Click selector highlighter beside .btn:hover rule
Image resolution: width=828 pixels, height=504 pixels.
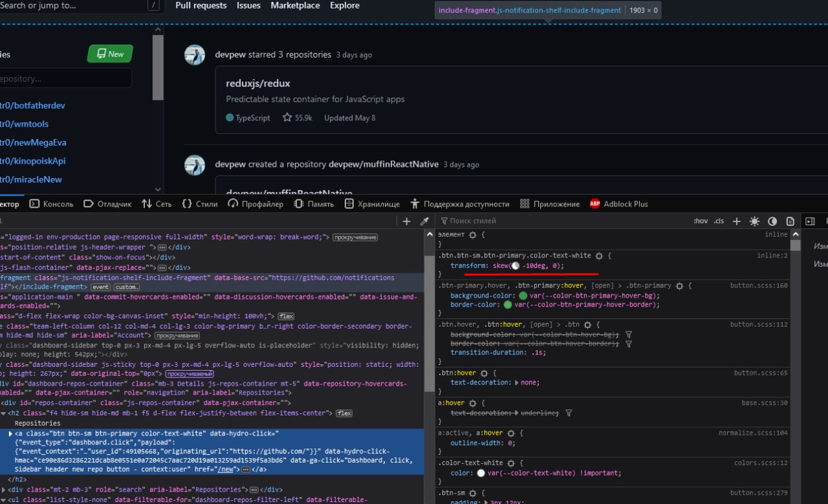[x=484, y=373]
